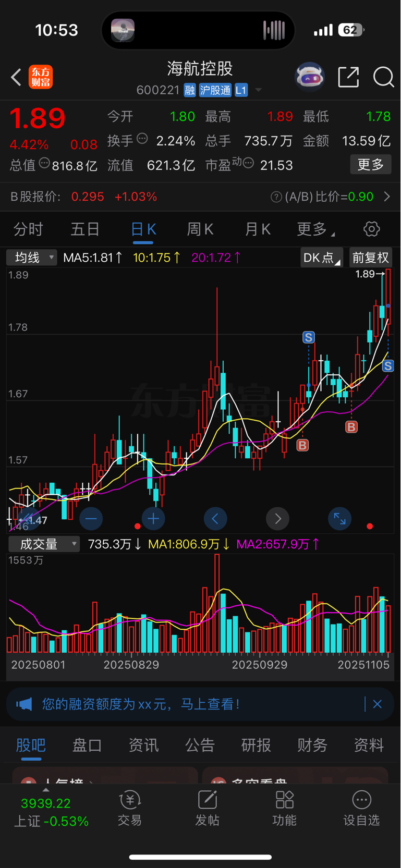Tap the A/B 比价 help icon

276,197
